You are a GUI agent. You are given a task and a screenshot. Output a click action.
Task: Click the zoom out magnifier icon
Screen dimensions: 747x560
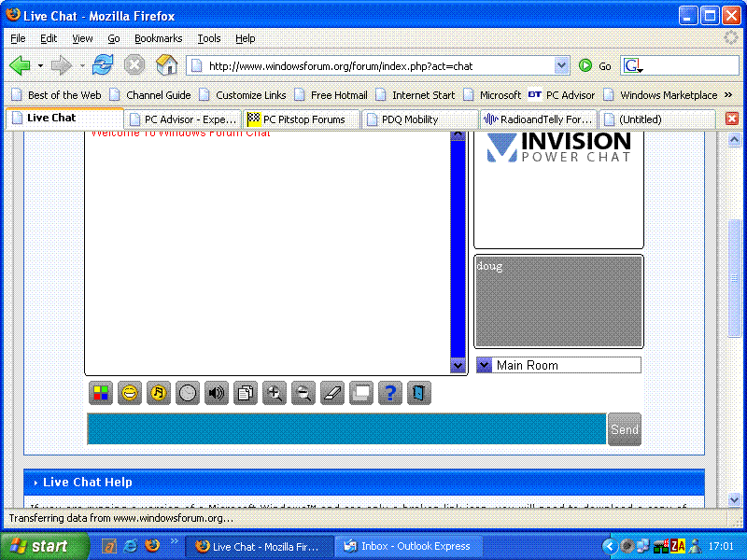303,393
